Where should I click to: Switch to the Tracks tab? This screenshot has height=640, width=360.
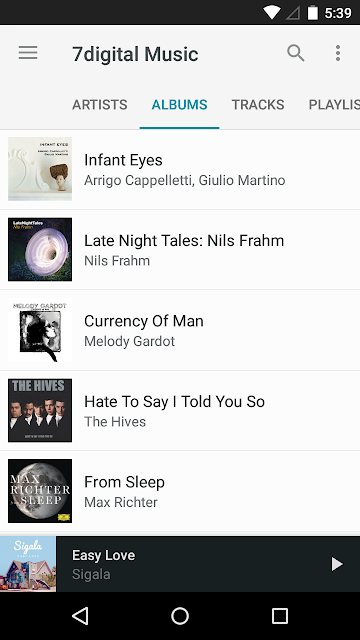[258, 105]
